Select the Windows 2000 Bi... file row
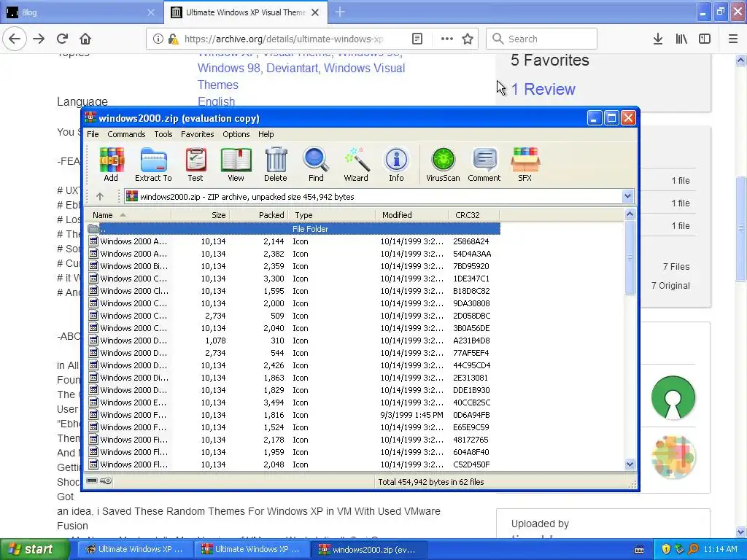This screenshot has height=560, width=747. 293,266
